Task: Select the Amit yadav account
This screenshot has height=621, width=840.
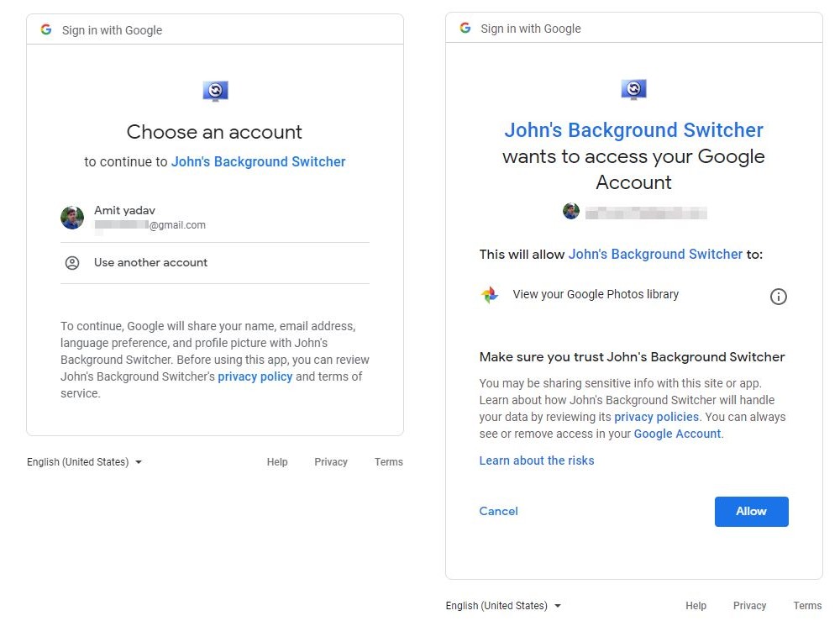Action: tap(215, 218)
